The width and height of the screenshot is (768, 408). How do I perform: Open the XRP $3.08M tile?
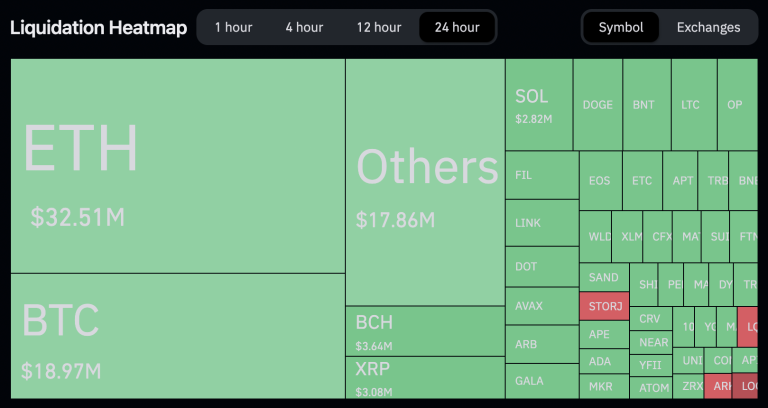(x=425, y=377)
